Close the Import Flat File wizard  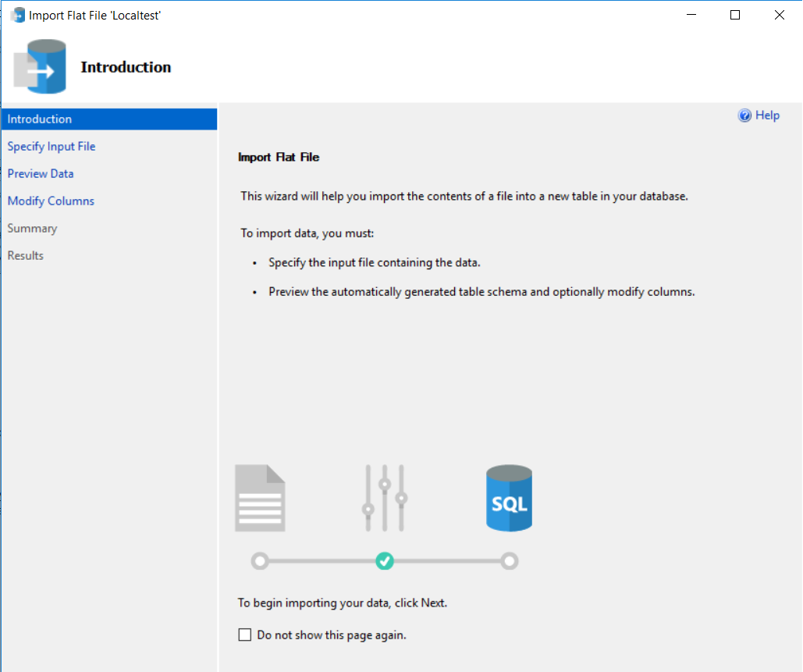click(780, 15)
